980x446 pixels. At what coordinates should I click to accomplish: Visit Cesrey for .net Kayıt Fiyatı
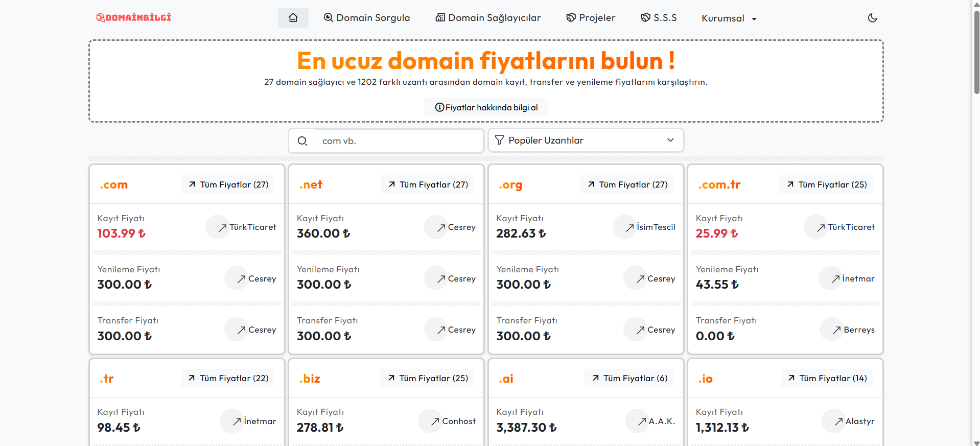click(450, 227)
